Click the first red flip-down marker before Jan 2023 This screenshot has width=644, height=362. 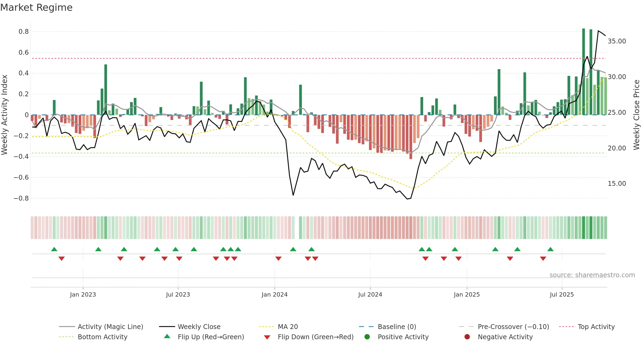61,258
